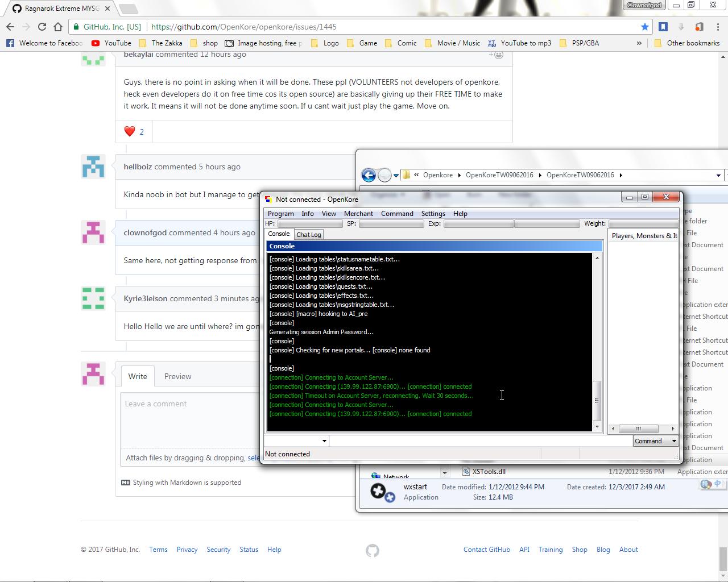Viewport: 728px width, 582px height.
Task: Open The Zakka bookmark folder
Action: 160,43
